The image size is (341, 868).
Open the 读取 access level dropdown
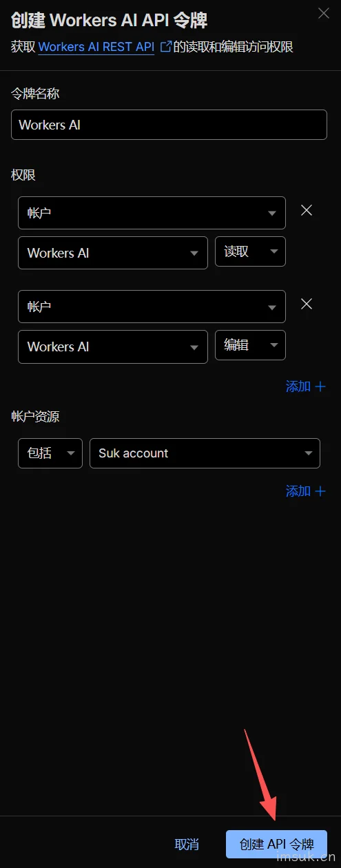point(250,251)
